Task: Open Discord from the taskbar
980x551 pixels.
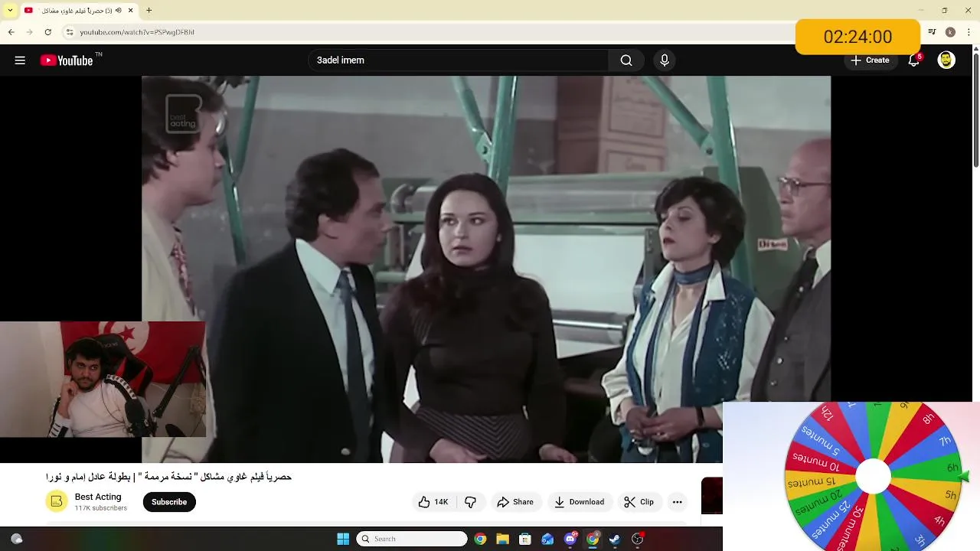Action: point(570,539)
